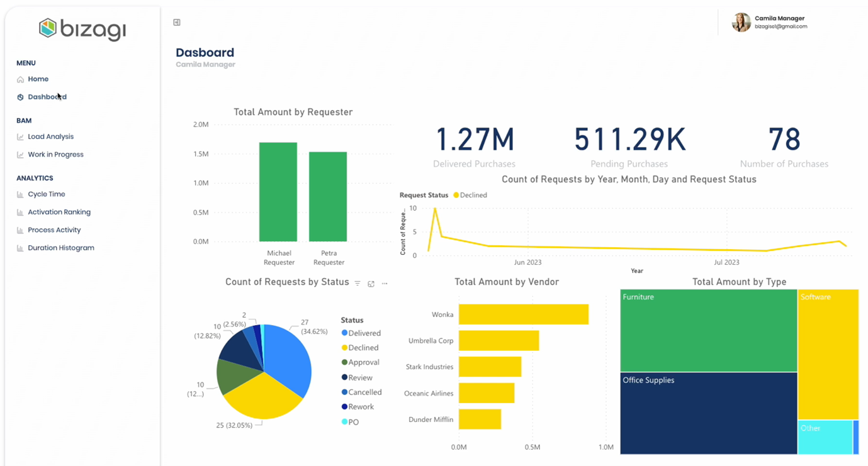Toggle the PO status legend entry
Screen dimensions: 868x466
(x=353, y=422)
